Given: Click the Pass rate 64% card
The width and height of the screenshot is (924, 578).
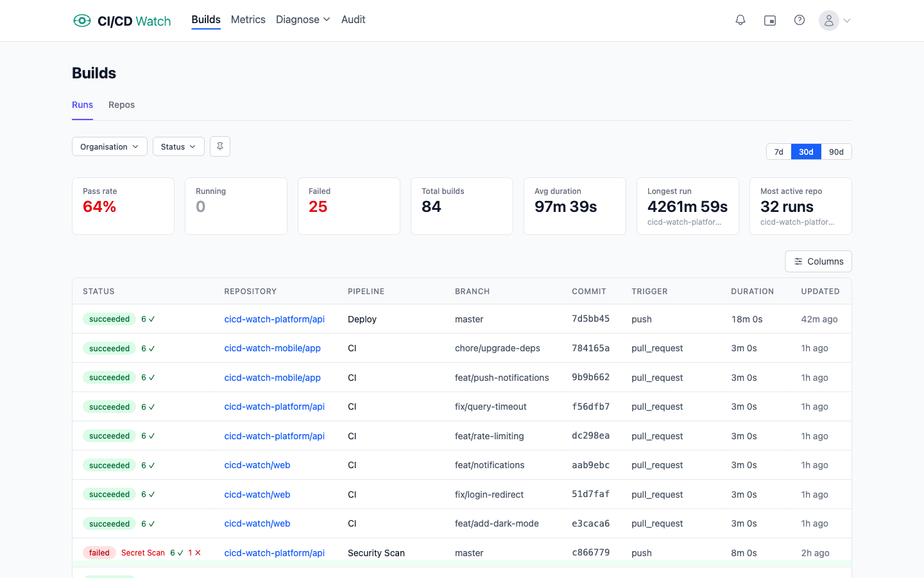Looking at the screenshot, I should coord(123,206).
